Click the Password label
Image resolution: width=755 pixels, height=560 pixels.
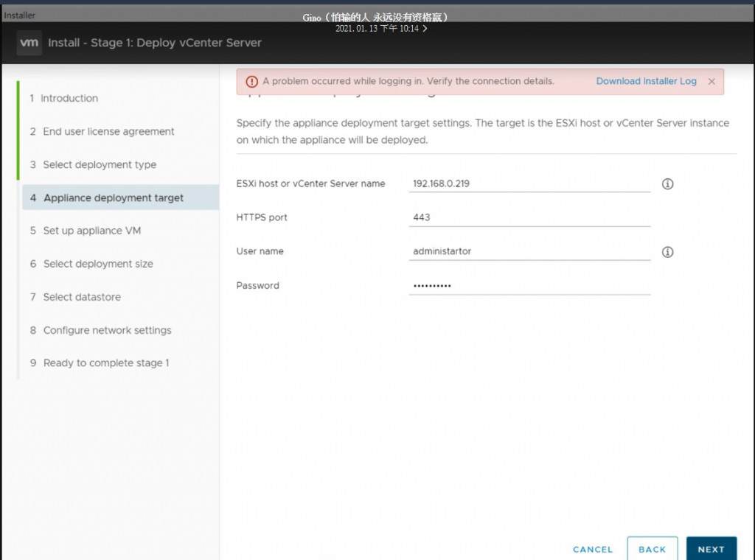pyautogui.click(x=257, y=286)
